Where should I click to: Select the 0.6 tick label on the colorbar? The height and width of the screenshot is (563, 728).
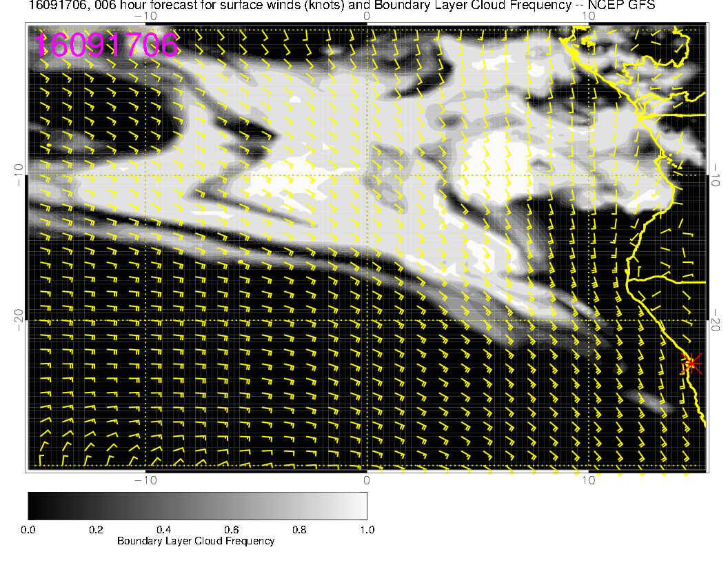pyautogui.click(x=231, y=529)
